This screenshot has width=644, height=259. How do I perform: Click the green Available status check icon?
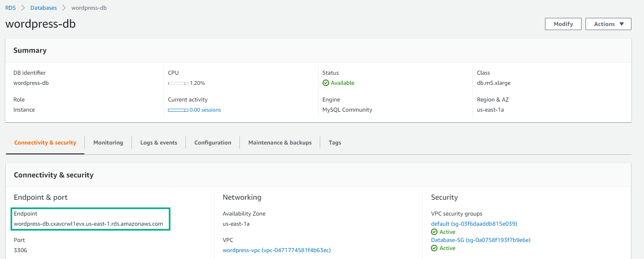[x=325, y=83]
